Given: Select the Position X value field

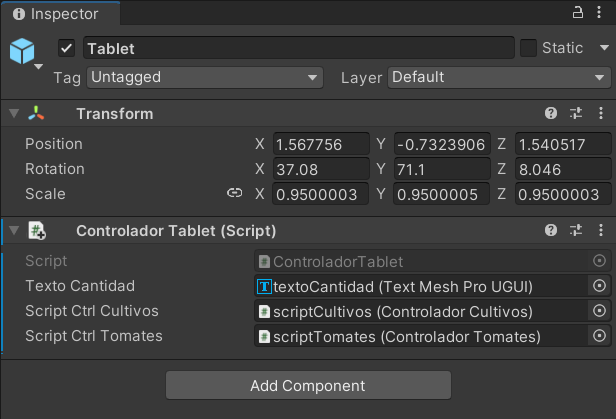Looking at the screenshot, I should pyautogui.click(x=321, y=144).
